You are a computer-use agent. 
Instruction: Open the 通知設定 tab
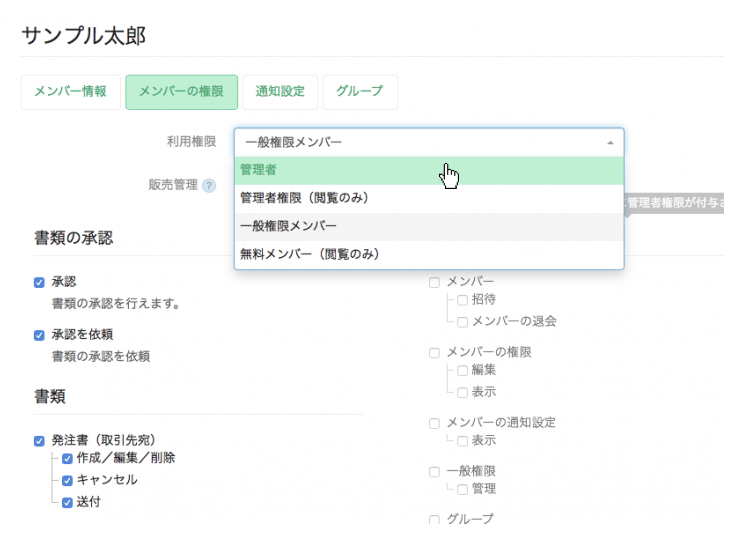(280, 92)
